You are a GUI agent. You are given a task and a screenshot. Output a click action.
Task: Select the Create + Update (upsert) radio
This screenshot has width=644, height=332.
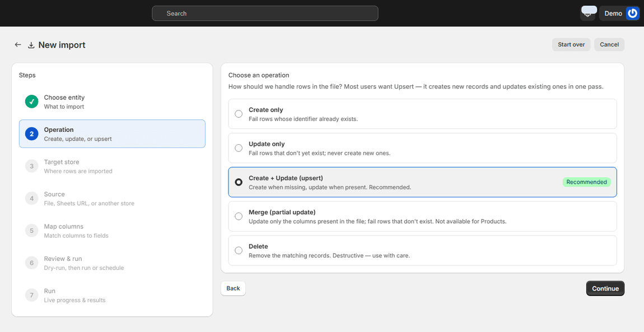click(239, 182)
